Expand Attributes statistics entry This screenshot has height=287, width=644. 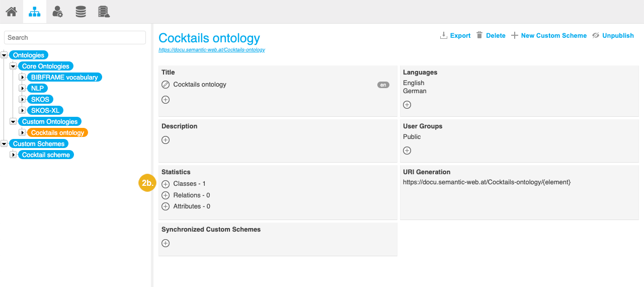tap(166, 206)
